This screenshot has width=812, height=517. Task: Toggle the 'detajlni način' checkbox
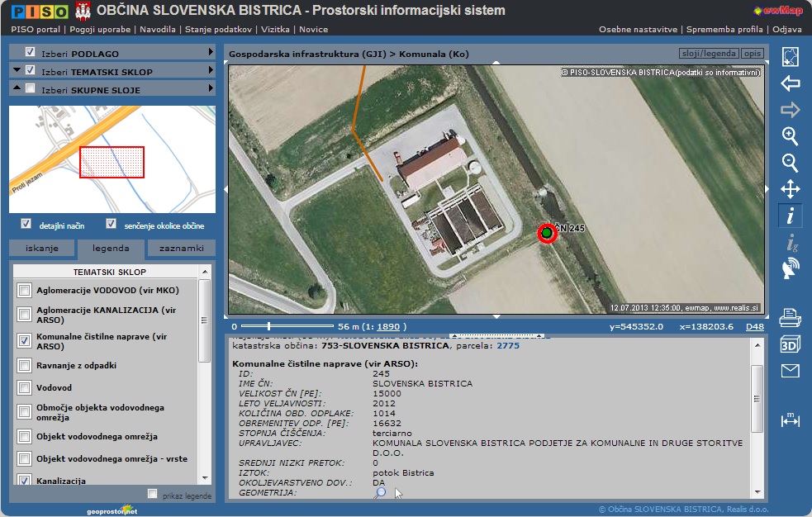click(26, 224)
